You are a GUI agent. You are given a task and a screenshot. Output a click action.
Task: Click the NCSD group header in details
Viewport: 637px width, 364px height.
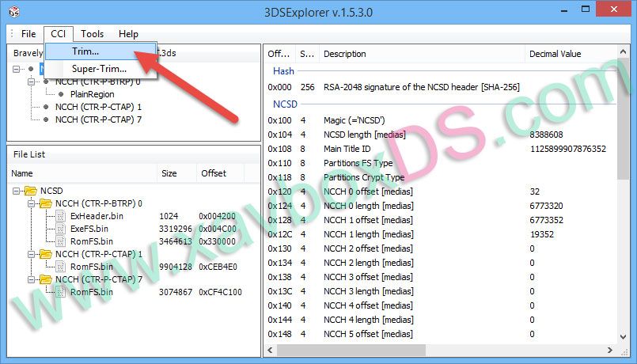click(285, 104)
